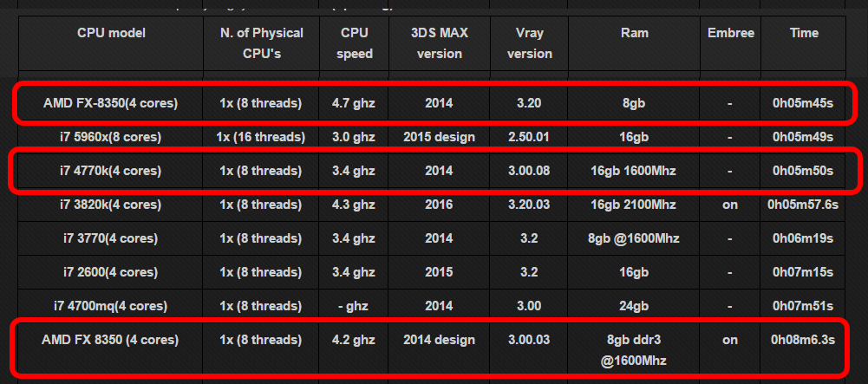Select the "0h07m51s" time cell

click(803, 306)
